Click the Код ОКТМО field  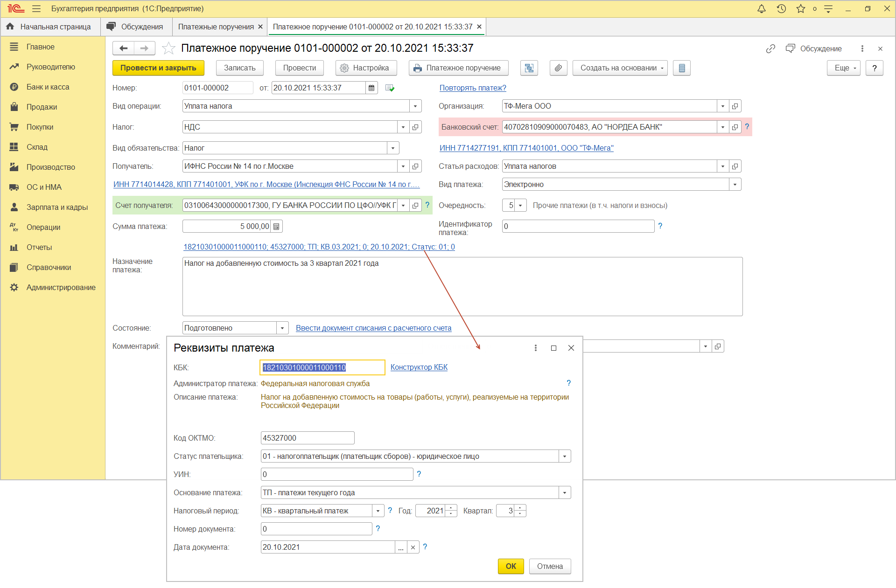(308, 438)
